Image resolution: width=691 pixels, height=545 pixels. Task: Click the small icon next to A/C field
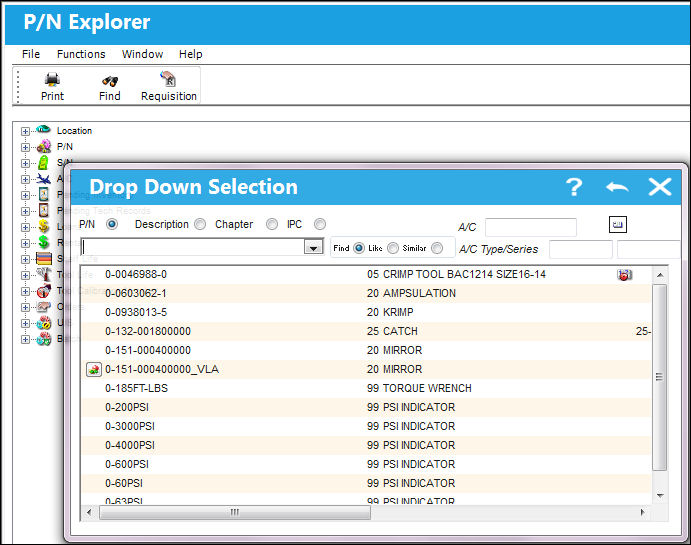[x=617, y=225]
